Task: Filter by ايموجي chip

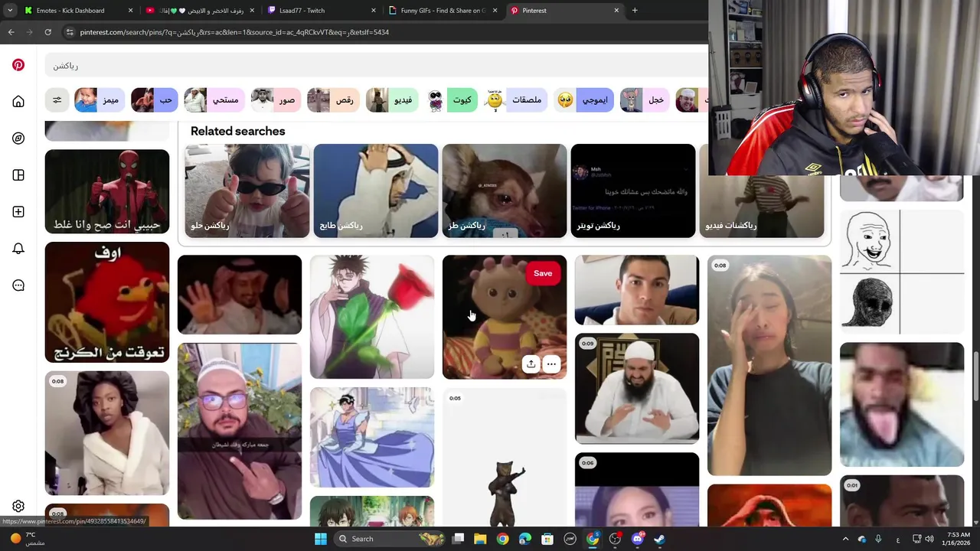Action: (x=583, y=100)
